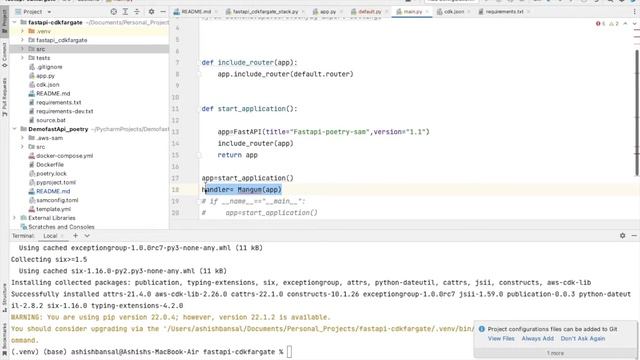This screenshot has height=360, width=640.
Task: Go to next highlighted error arrow
Action: coord(634,24)
